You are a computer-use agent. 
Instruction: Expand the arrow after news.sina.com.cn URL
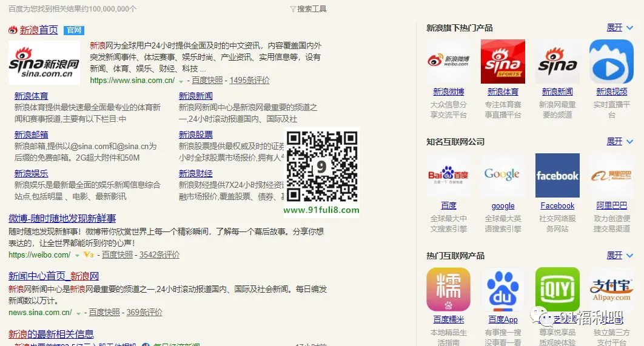78,313
